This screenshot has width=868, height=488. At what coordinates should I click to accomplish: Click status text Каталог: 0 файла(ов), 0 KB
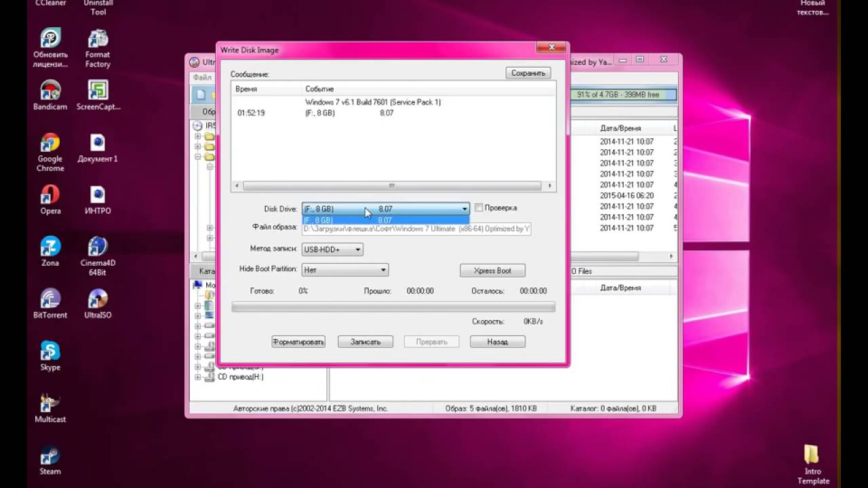pos(612,409)
